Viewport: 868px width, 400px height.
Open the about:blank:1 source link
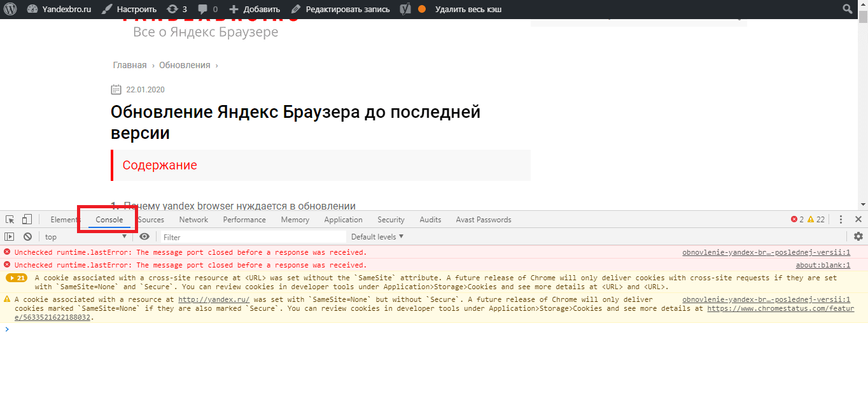pos(823,265)
